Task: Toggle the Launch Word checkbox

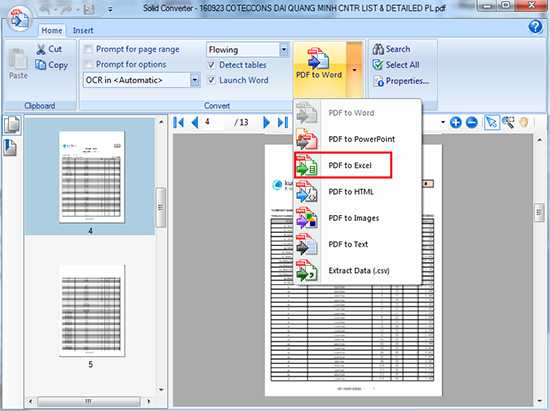Action: pyautogui.click(x=212, y=80)
